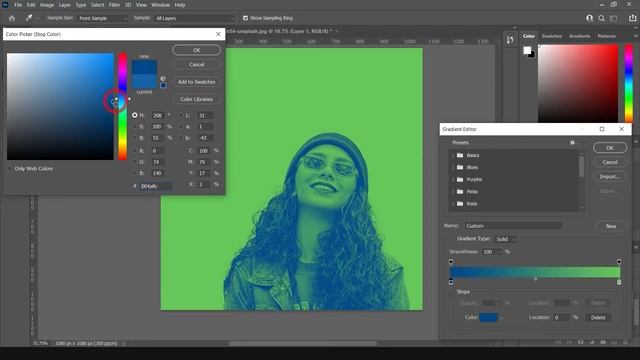Viewport: 640px width, 360px height.
Task: Select the right green color stop
Action: coord(619,282)
